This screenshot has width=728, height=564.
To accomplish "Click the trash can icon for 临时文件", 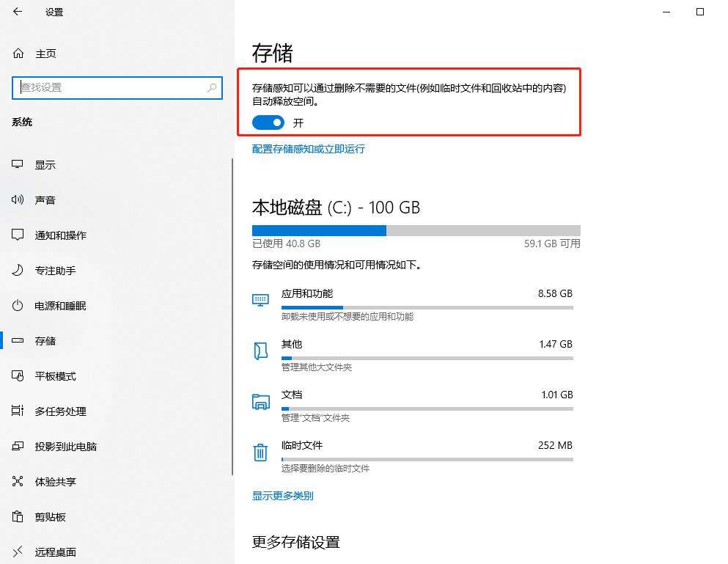I will [260, 452].
